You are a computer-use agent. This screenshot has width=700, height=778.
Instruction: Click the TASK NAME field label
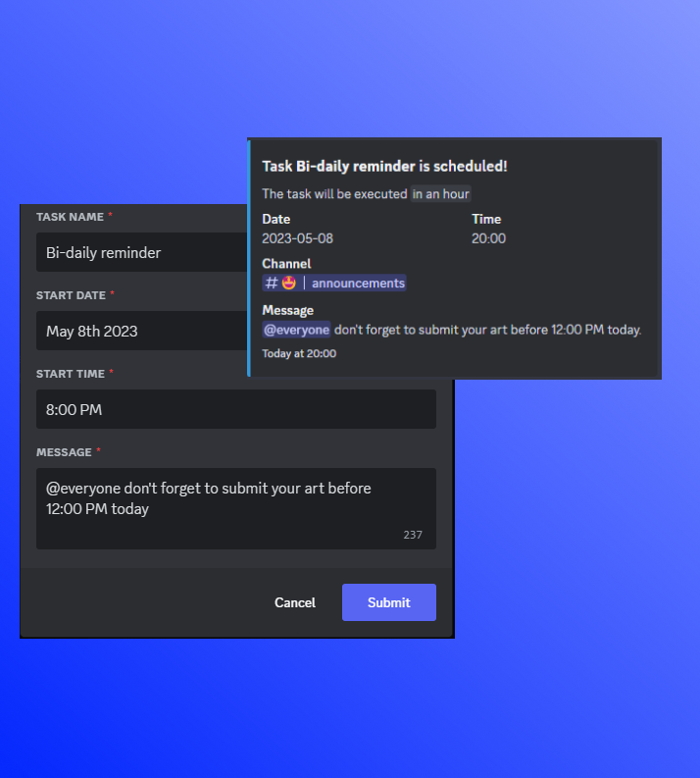pyautogui.click(x=70, y=216)
